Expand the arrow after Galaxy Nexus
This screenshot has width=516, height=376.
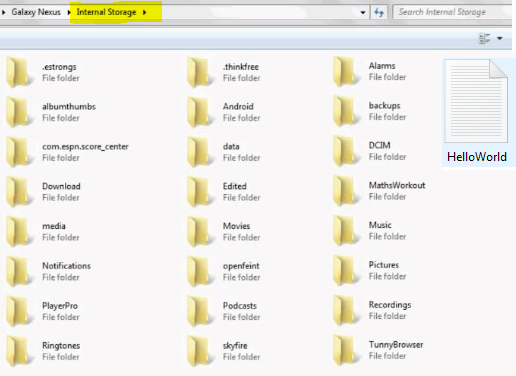coord(69,12)
